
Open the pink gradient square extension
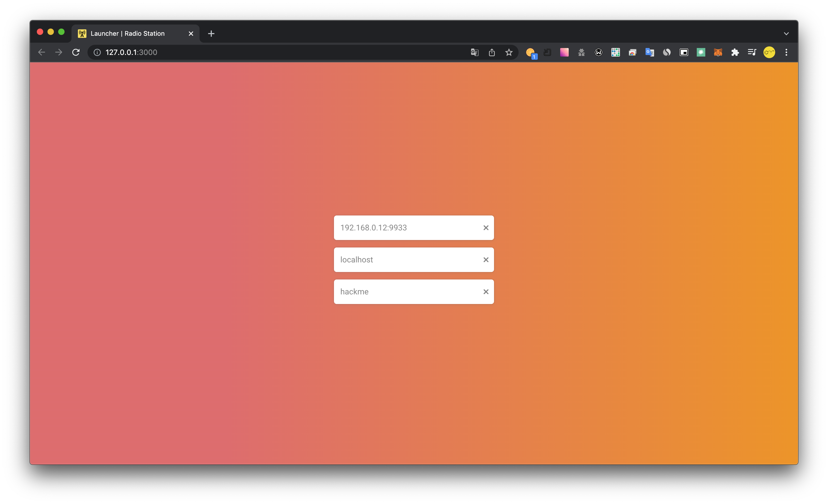coord(564,52)
